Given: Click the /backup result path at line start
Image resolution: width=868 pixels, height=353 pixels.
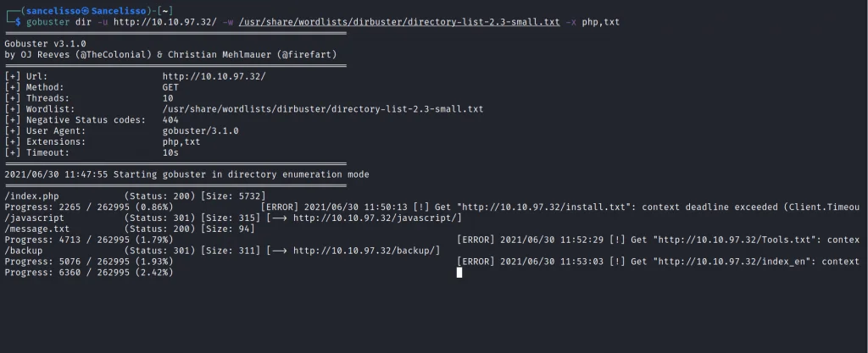Looking at the screenshot, I should (x=25, y=251).
